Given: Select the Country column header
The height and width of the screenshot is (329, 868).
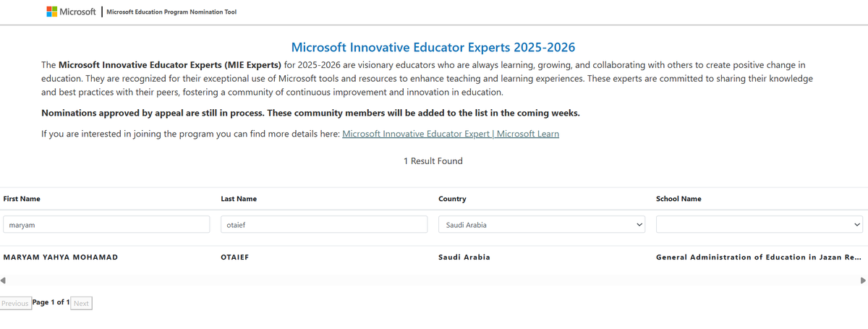Looking at the screenshot, I should point(452,198).
